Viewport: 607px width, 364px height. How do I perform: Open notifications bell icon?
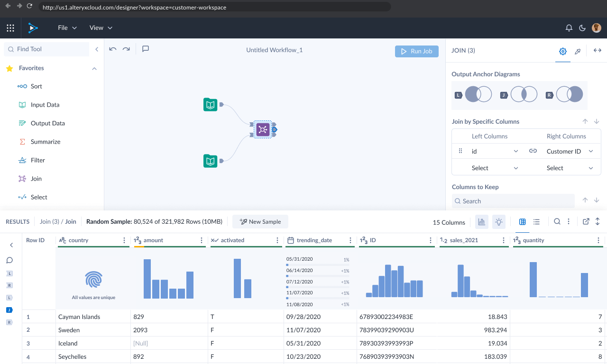[x=569, y=28]
